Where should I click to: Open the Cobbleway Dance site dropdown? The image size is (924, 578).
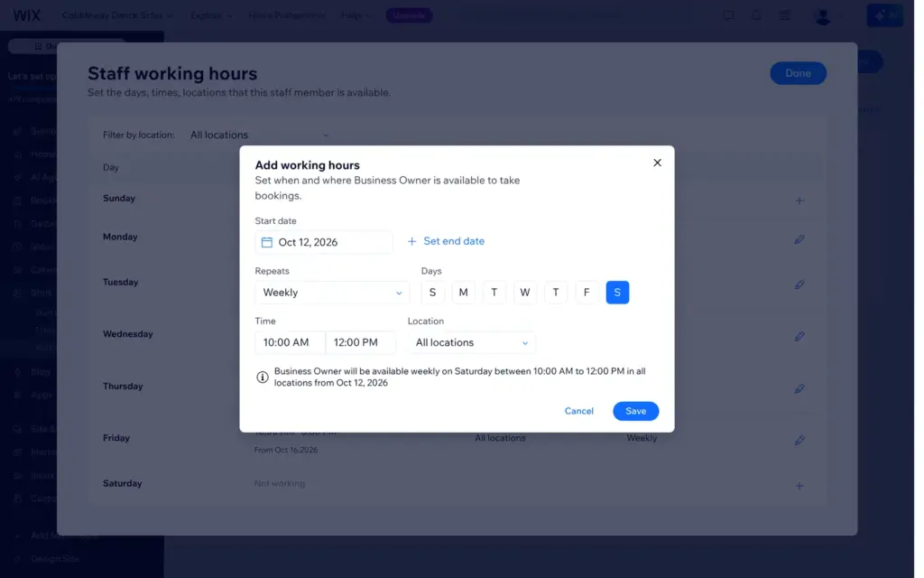(x=117, y=15)
